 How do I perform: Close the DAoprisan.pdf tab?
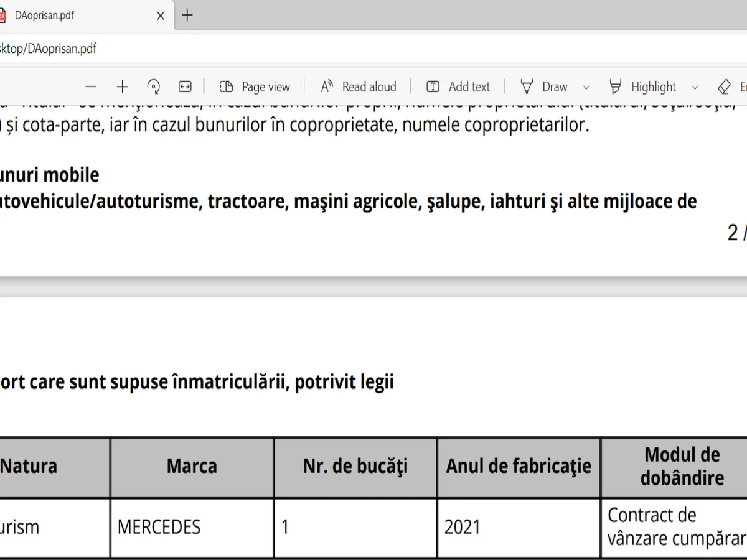[161, 16]
